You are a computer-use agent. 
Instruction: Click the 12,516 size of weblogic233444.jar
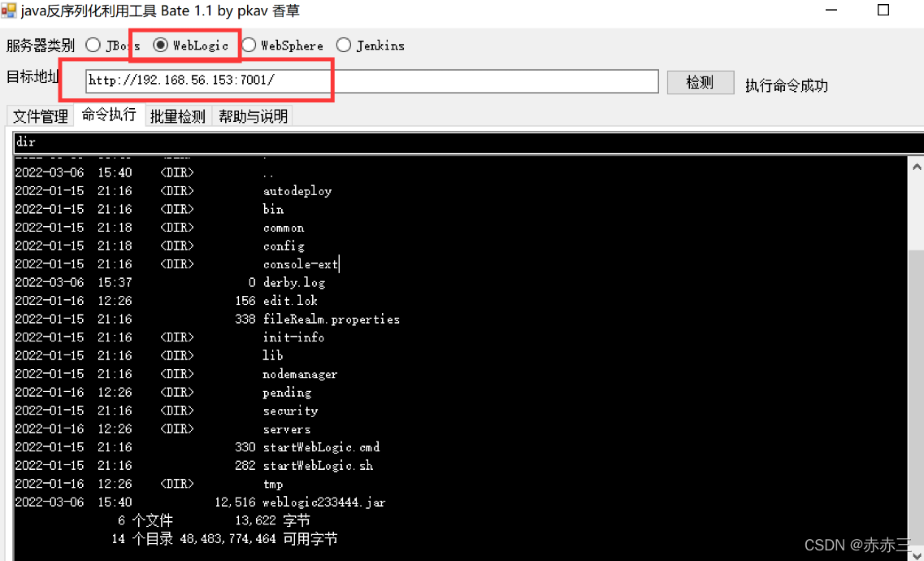(x=236, y=502)
